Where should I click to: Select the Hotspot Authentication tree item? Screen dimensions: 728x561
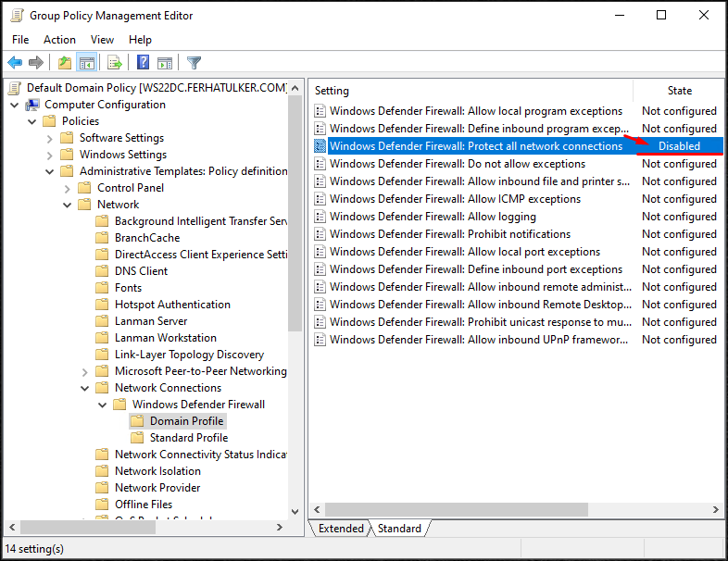(x=172, y=305)
